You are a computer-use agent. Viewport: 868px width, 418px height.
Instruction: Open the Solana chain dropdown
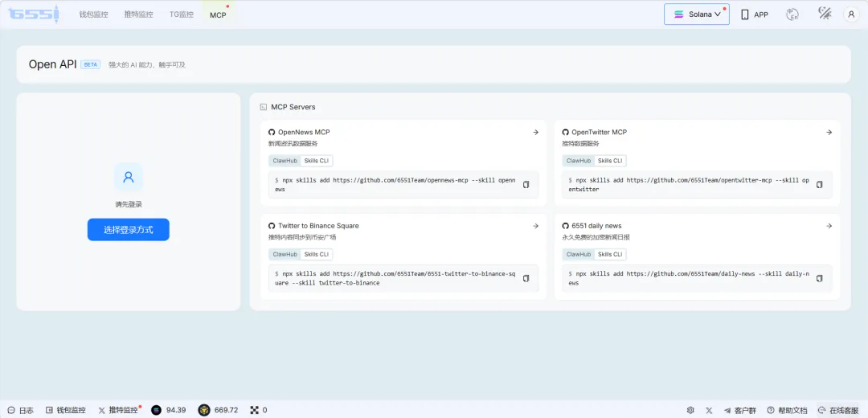point(696,14)
